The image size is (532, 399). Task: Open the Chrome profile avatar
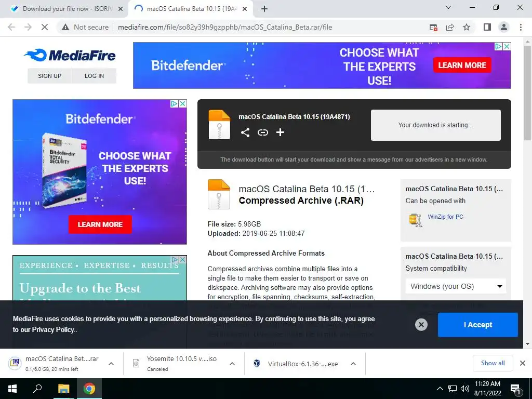pos(504,27)
